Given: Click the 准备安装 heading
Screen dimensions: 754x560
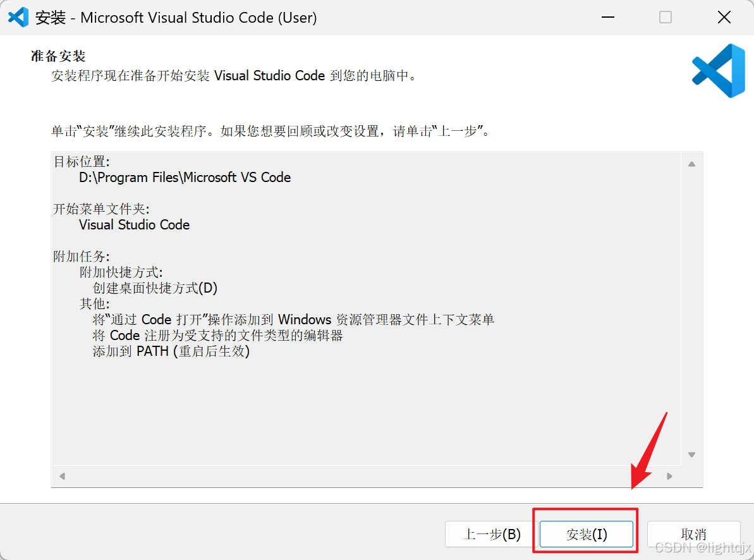Looking at the screenshot, I should pyautogui.click(x=58, y=56).
